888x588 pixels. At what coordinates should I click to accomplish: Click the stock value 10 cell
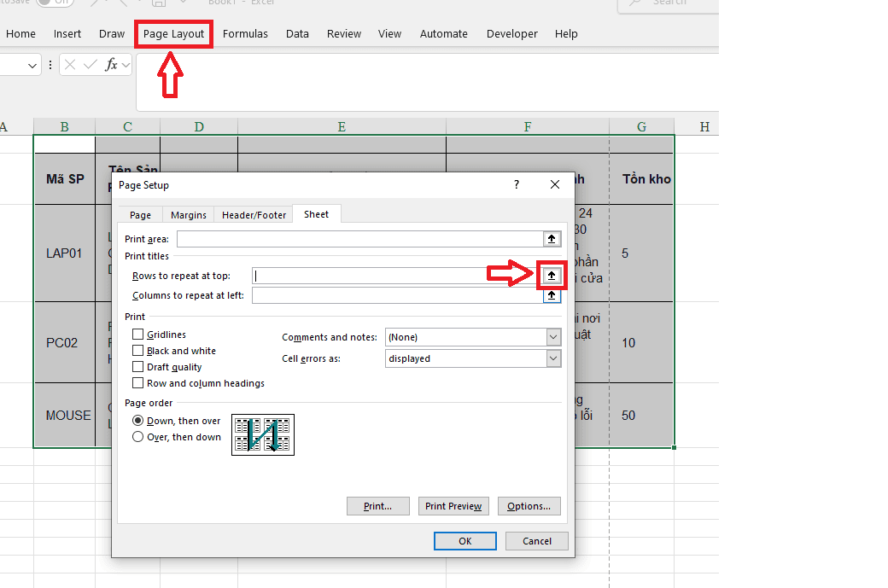[x=641, y=343]
